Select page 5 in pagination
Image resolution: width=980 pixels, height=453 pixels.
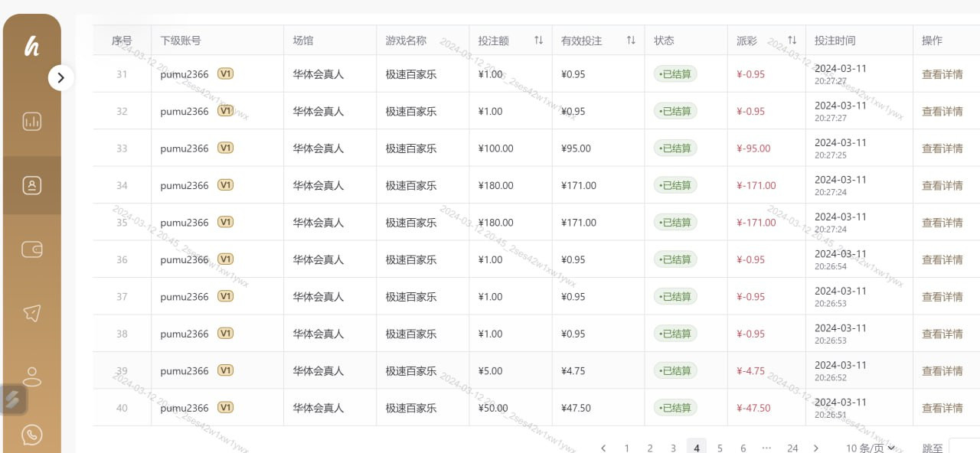pyautogui.click(x=720, y=448)
